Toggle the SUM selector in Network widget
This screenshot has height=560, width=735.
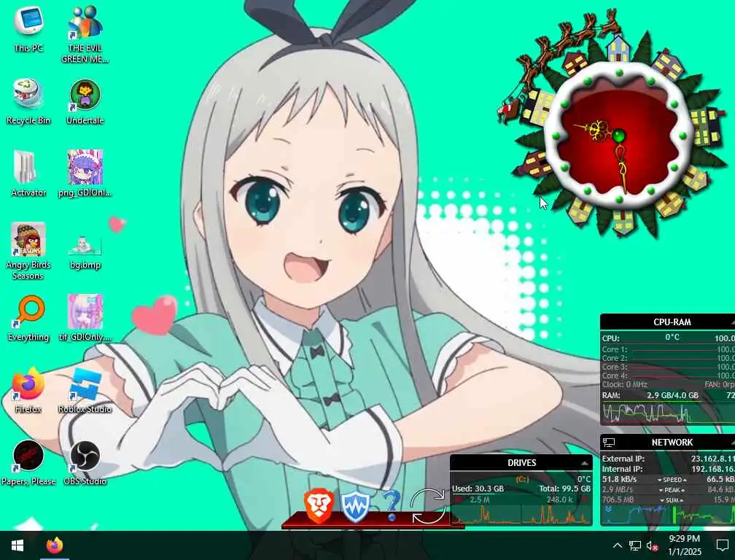pyautogui.click(x=672, y=500)
